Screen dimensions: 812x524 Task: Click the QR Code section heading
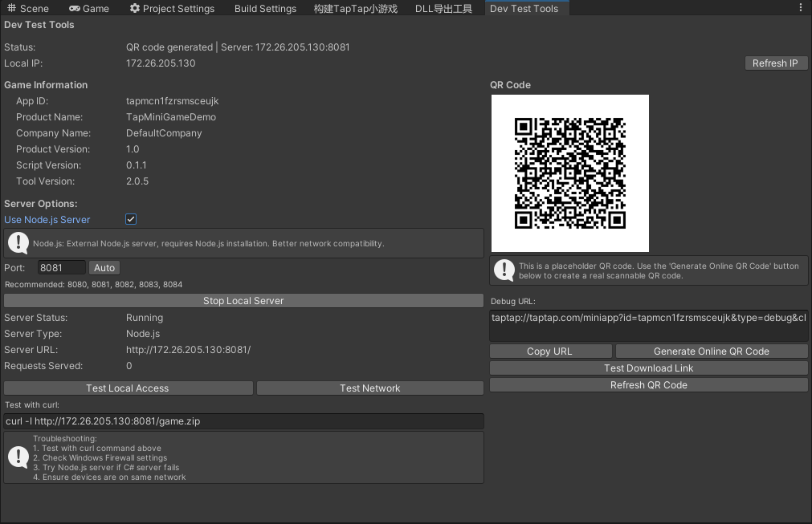click(x=511, y=85)
